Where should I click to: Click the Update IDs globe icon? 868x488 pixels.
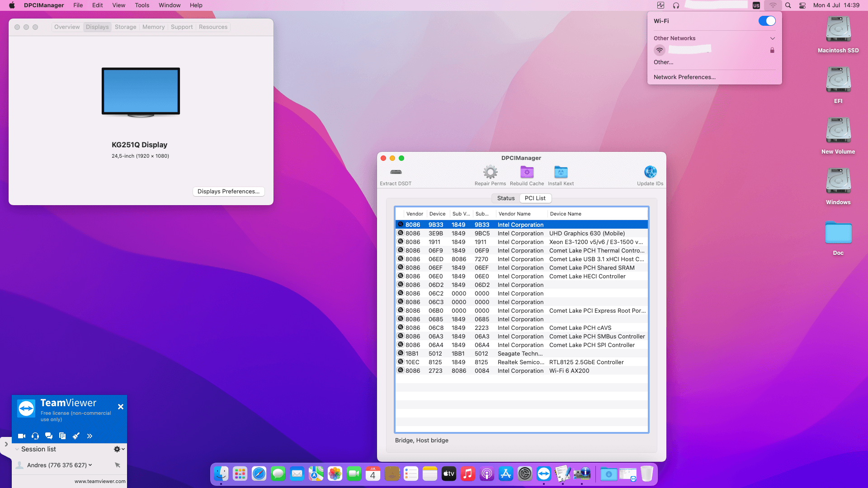tap(650, 172)
